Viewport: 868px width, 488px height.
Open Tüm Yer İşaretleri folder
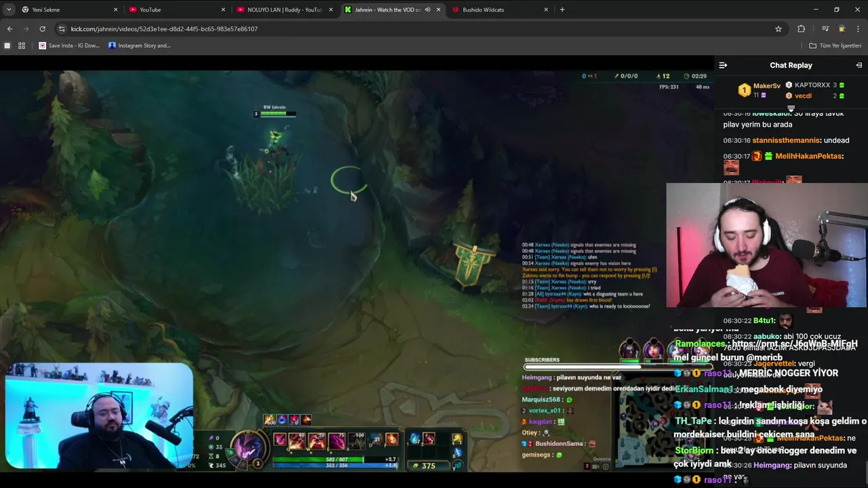(835, 45)
